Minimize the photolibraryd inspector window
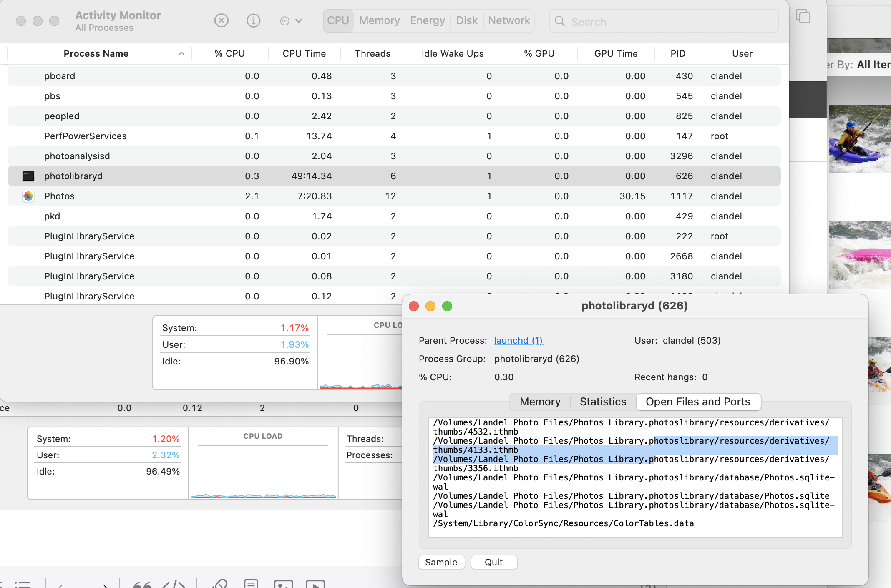The image size is (891, 588). [430, 306]
